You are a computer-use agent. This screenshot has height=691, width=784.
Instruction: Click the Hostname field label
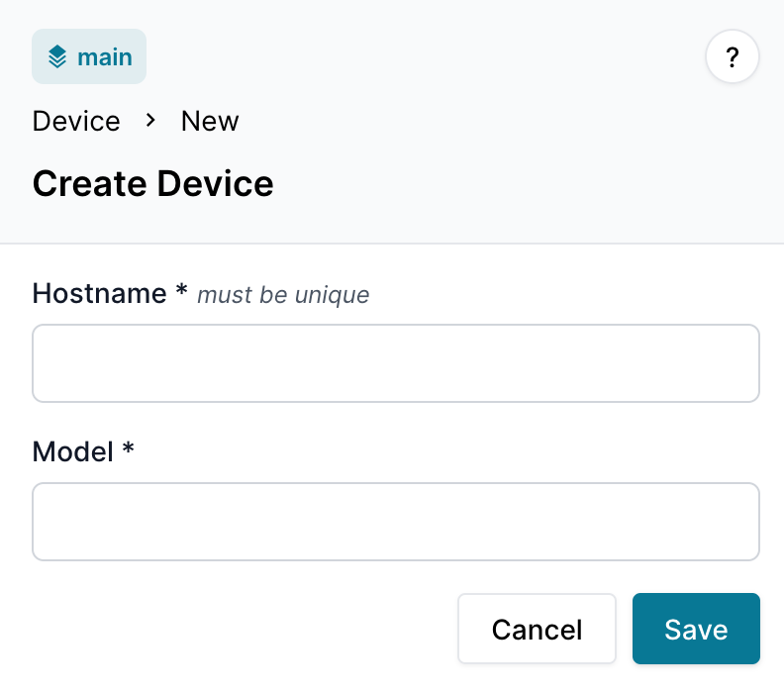99,293
